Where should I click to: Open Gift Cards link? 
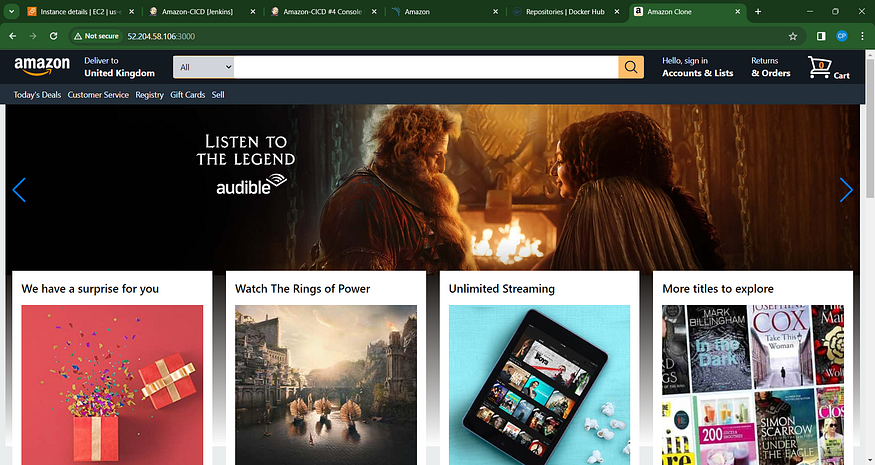(x=188, y=95)
